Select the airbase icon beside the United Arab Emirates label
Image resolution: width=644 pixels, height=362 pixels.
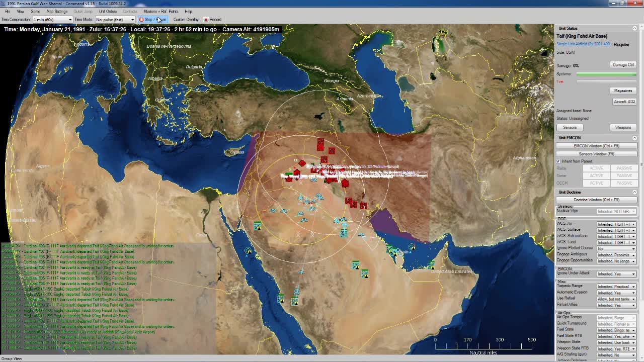[x=431, y=265]
